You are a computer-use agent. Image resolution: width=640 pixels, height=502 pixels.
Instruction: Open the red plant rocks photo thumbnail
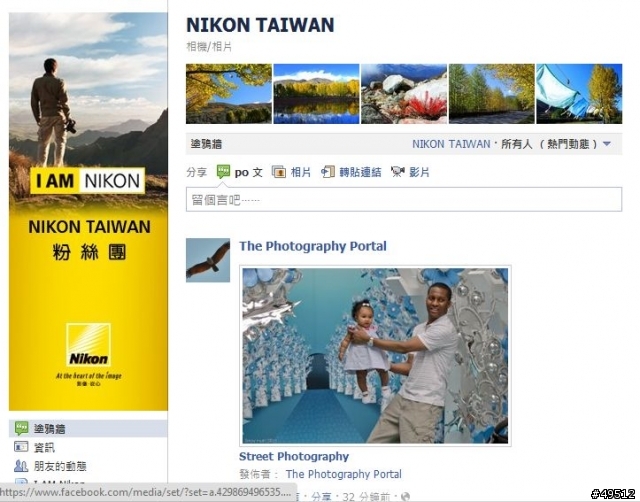[404, 93]
